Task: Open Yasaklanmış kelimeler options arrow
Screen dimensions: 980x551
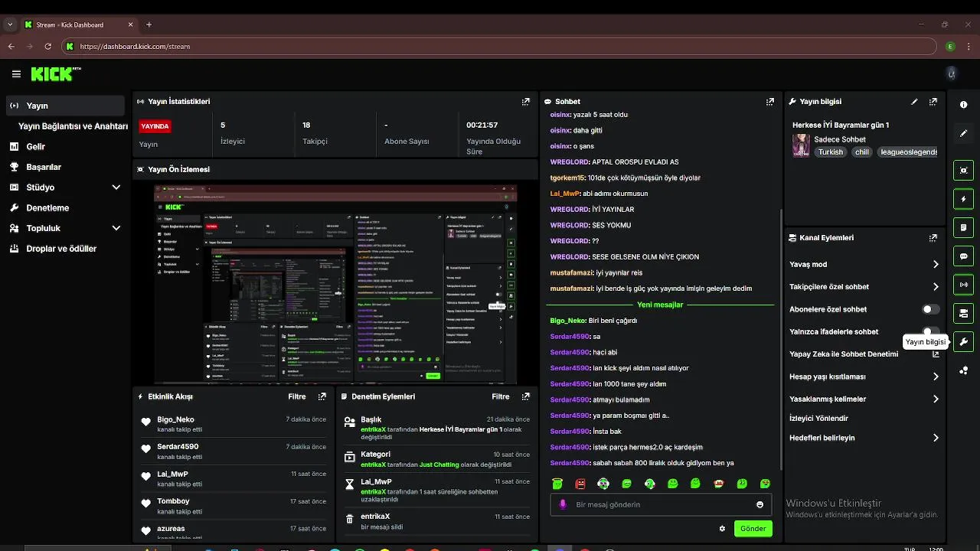Action: tap(936, 399)
